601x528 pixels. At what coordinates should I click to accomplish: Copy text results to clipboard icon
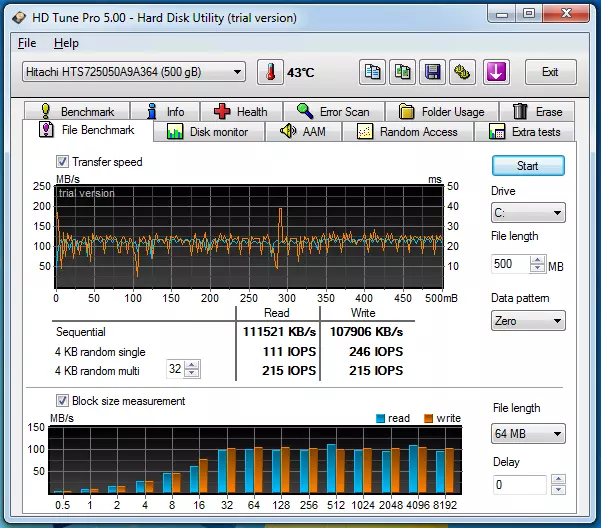click(x=372, y=72)
